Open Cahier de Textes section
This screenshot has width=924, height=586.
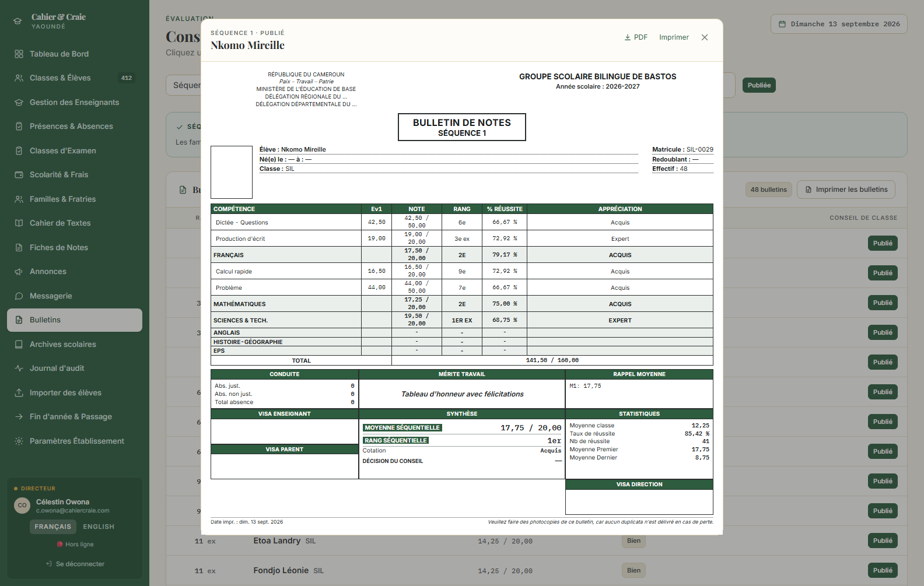75,223
